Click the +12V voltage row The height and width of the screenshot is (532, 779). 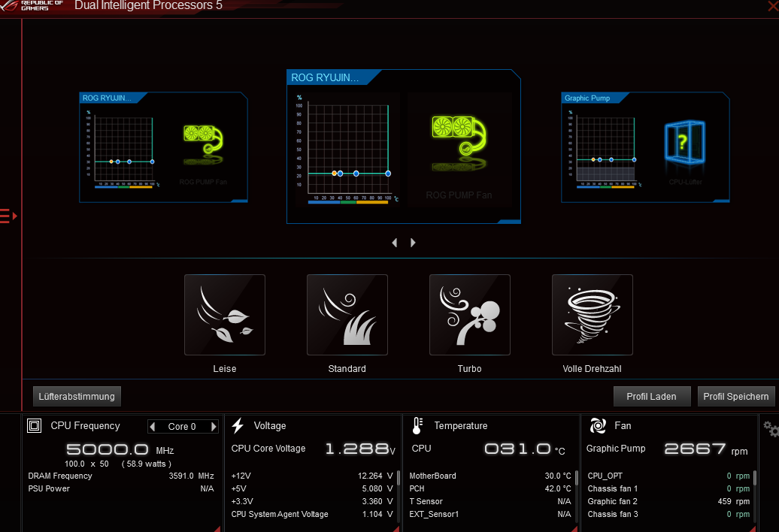click(x=312, y=476)
